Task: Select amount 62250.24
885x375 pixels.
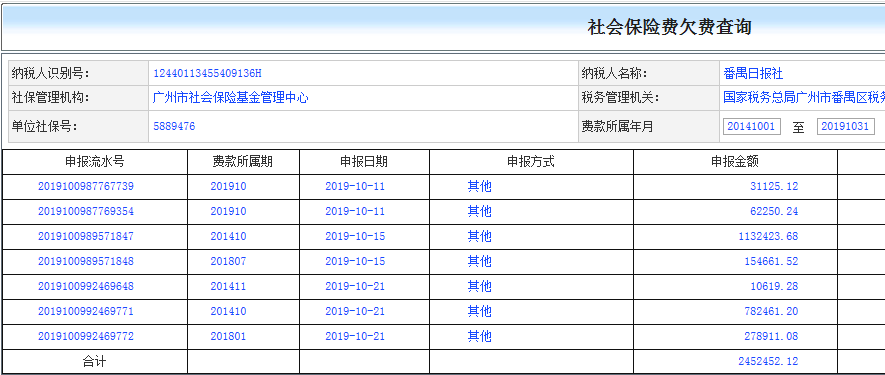Action: click(x=774, y=211)
